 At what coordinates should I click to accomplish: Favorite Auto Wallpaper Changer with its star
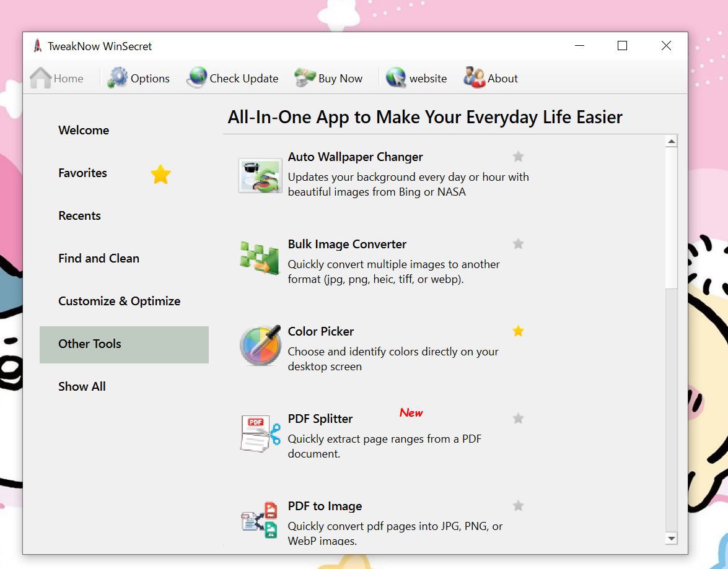[x=518, y=157]
